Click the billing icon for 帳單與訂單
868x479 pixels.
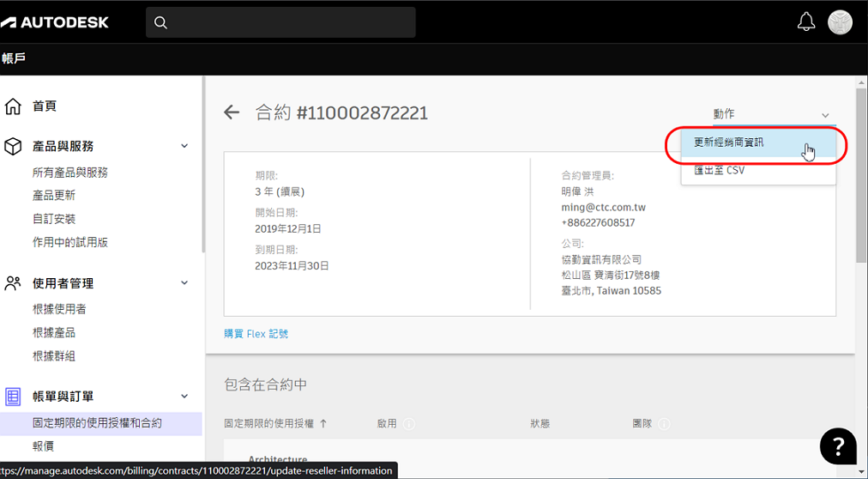[13, 397]
